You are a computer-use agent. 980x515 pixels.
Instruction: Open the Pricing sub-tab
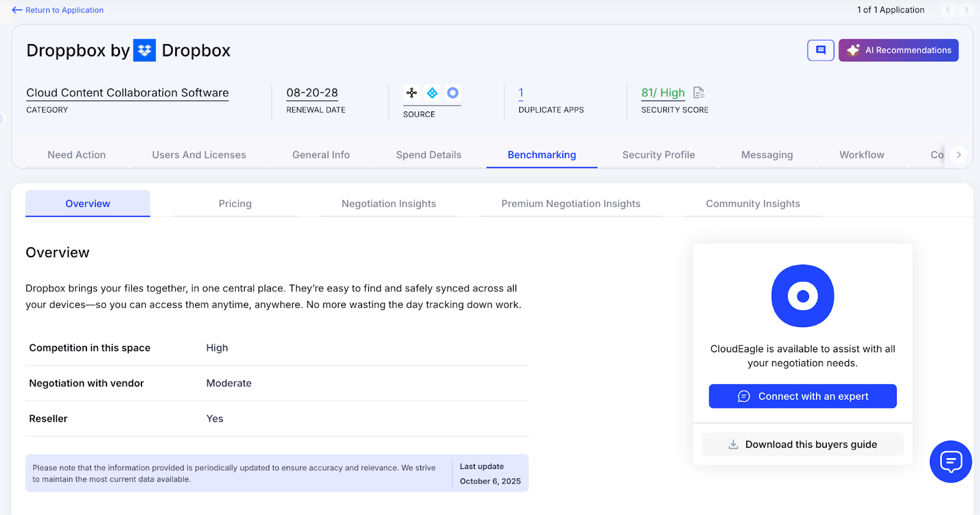tap(235, 203)
